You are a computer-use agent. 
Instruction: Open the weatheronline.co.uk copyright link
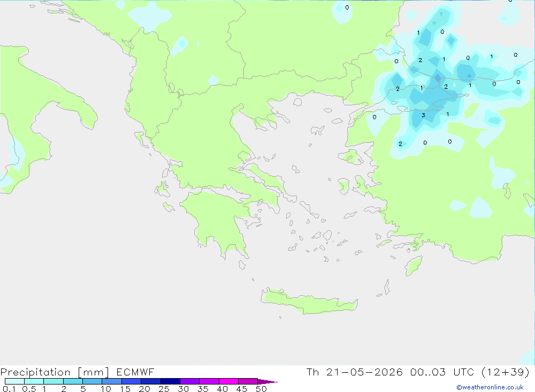[490, 387]
